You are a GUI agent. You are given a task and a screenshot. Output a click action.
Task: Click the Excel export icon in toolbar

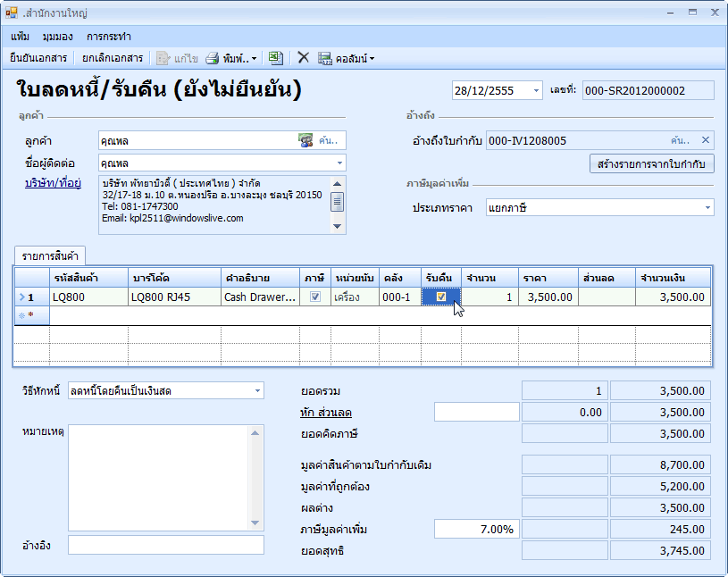click(x=276, y=58)
